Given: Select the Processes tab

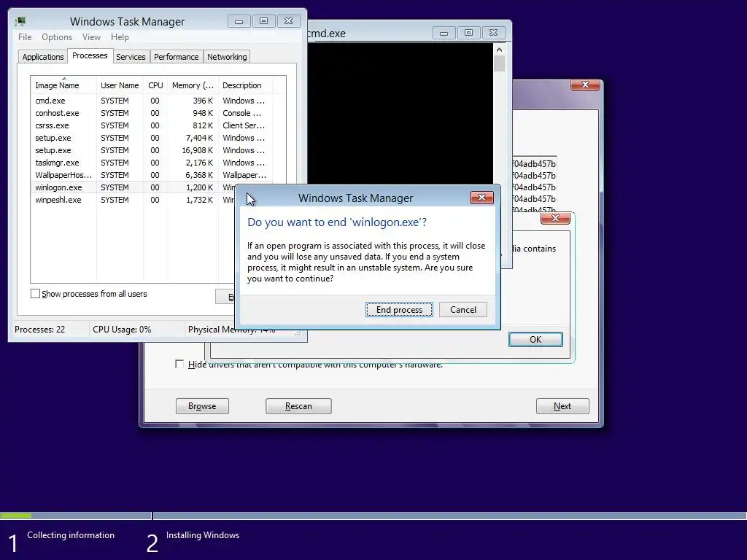Looking at the screenshot, I should point(90,55).
